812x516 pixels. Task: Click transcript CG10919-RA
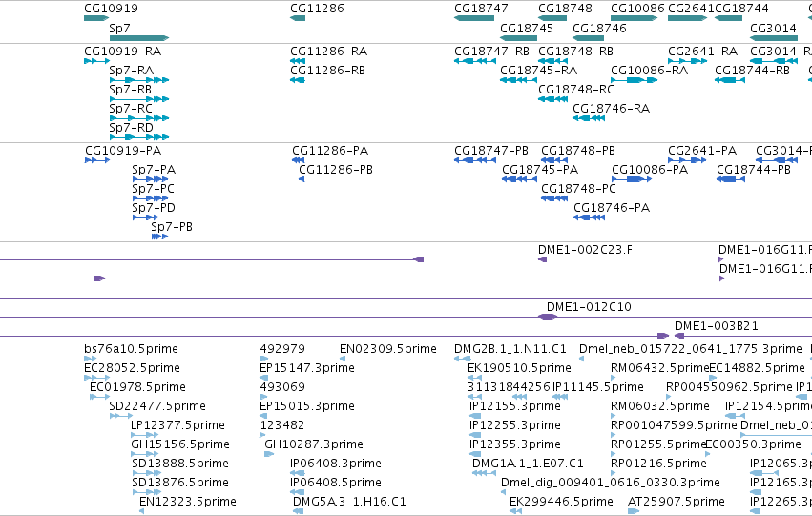pos(123,52)
